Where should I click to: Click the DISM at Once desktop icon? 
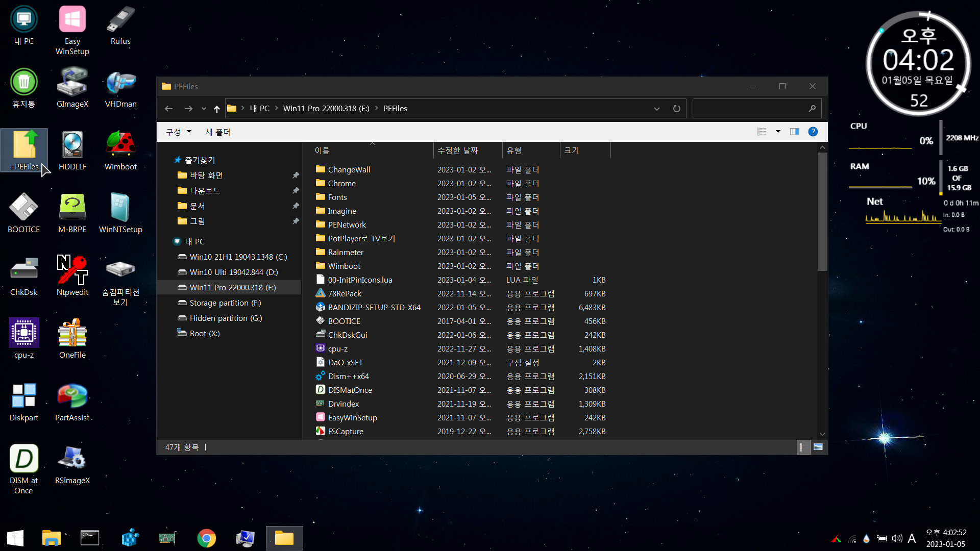point(23,469)
